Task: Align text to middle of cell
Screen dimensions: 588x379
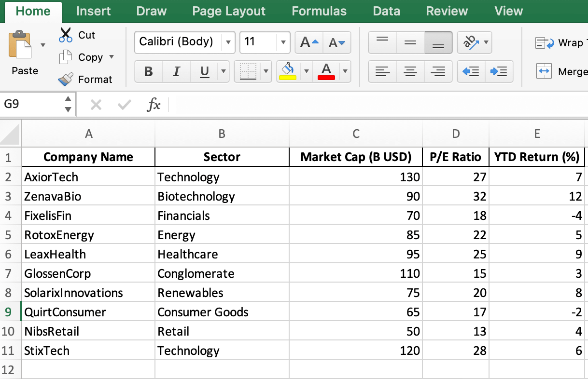Action: point(410,42)
